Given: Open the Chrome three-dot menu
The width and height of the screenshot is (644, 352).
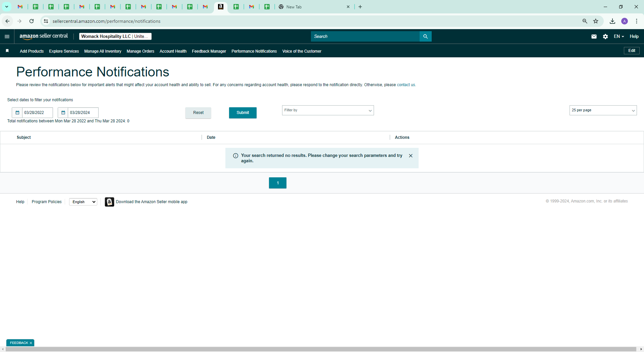Looking at the screenshot, I should 637,21.
